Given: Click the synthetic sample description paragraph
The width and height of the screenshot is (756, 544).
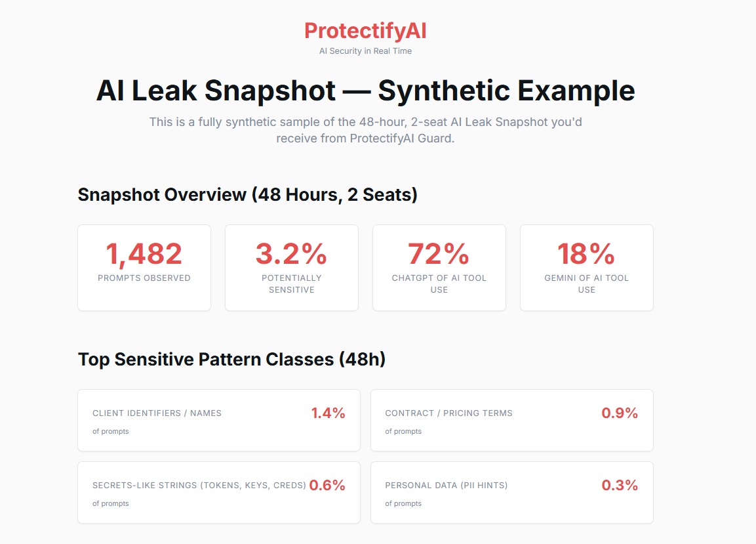Looking at the screenshot, I should coord(365,130).
